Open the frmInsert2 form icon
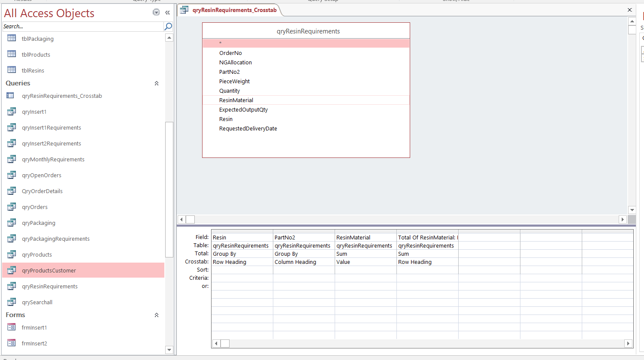This screenshot has width=644, height=360. point(12,343)
